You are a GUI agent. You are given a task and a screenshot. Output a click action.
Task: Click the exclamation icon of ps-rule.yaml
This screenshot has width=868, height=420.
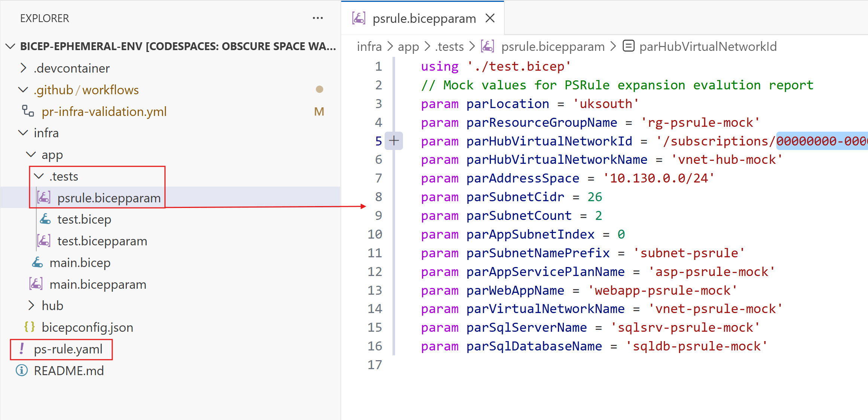coord(22,349)
